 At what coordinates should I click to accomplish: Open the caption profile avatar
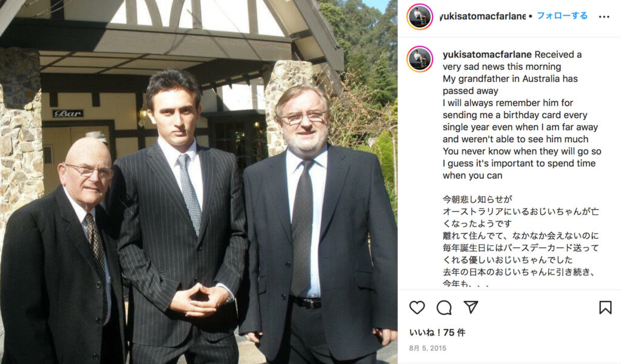[420, 59]
